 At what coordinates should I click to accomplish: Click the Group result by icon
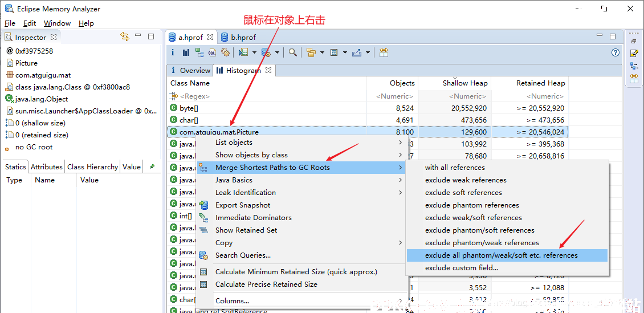click(x=312, y=52)
